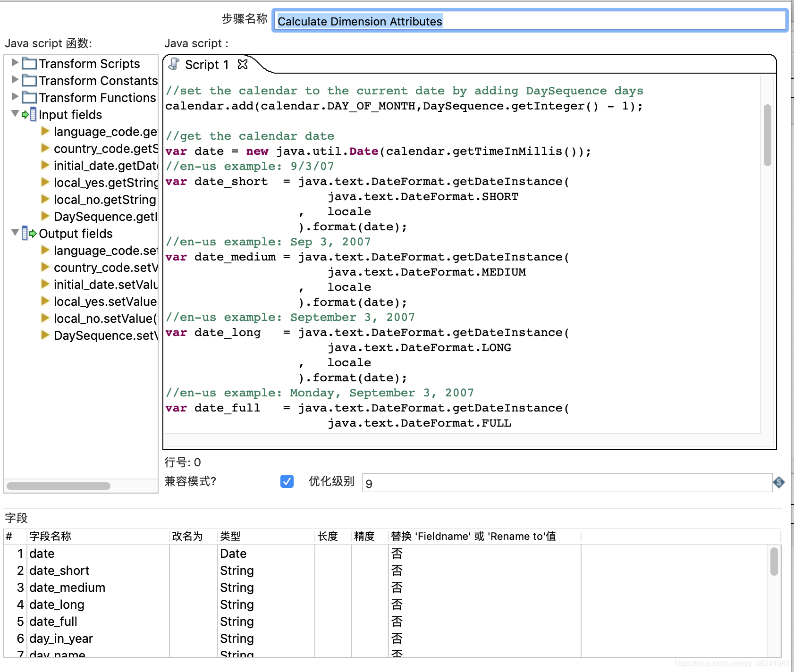Collapse the Output fields tree node

[15, 232]
